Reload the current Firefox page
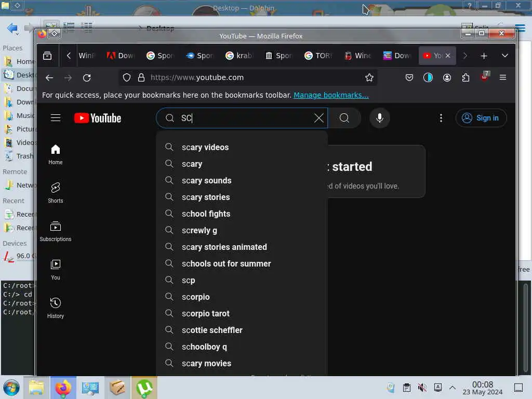This screenshot has height=399, width=532. (x=87, y=78)
